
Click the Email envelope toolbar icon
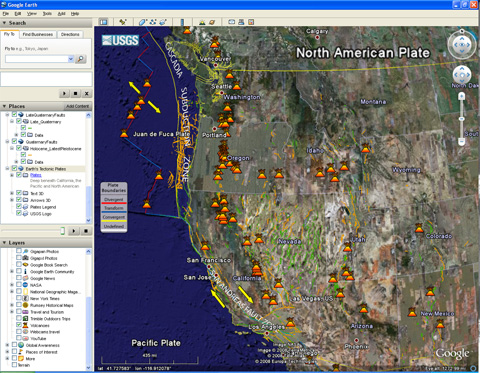[231, 22]
